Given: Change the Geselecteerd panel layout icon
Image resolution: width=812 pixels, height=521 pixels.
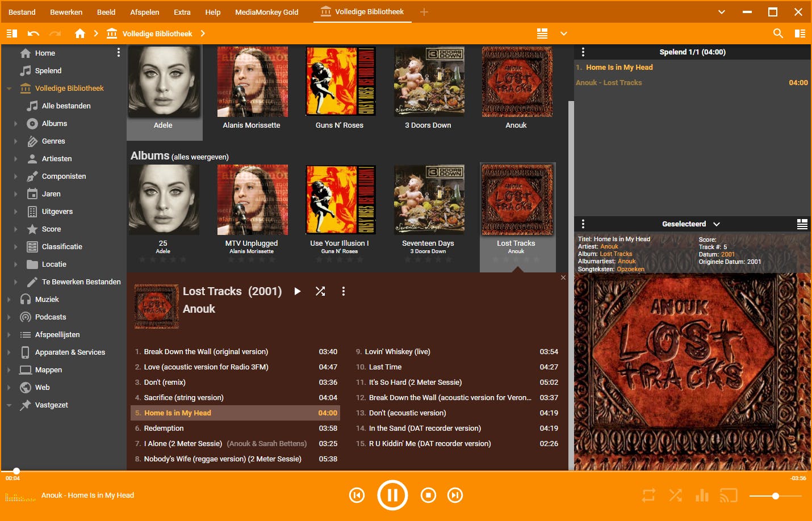Looking at the screenshot, I should click(x=802, y=224).
